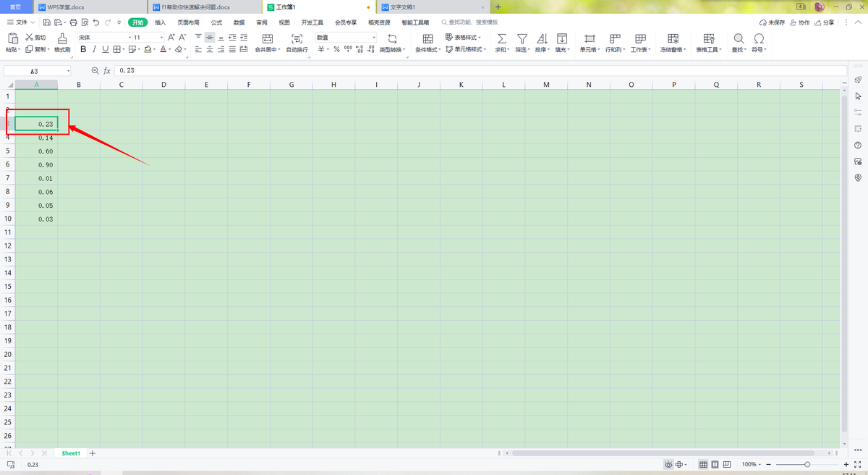Screen dimensions: 868x475
Task: Switch to the Formulas (公式) tab
Action: pyautogui.click(x=216, y=22)
